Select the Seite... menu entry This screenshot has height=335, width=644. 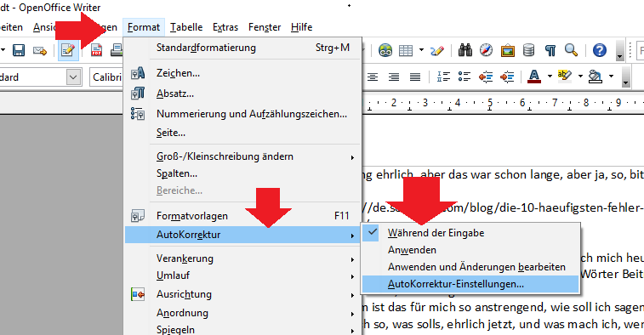[242, 133]
